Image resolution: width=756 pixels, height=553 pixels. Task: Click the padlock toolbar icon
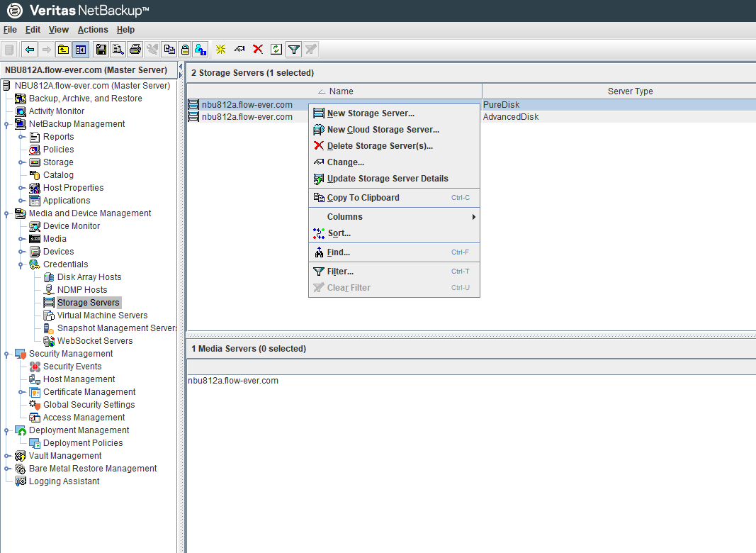click(x=185, y=49)
